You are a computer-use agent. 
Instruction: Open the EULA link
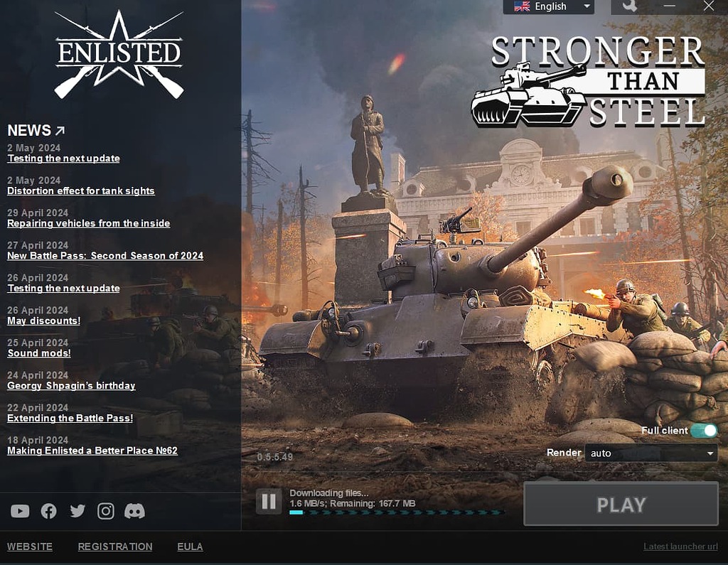pyautogui.click(x=190, y=547)
